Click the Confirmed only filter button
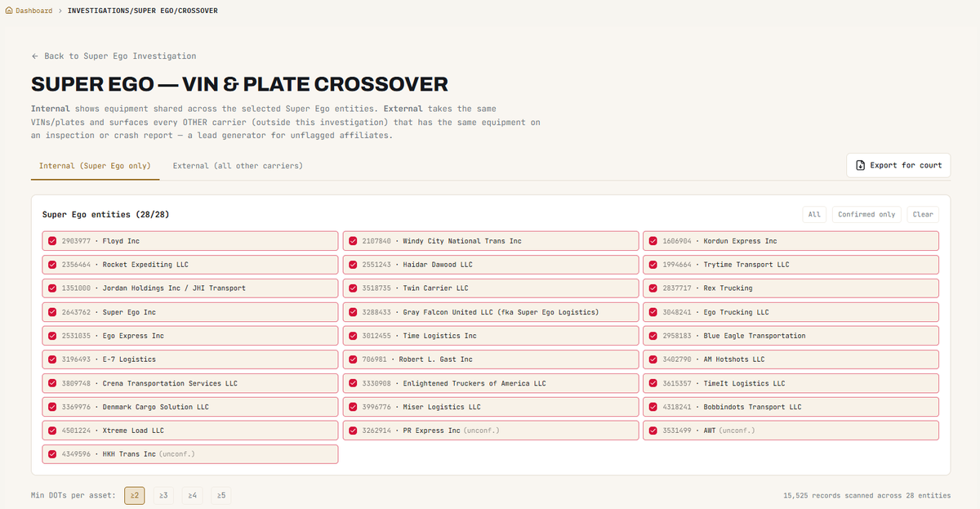 click(866, 215)
